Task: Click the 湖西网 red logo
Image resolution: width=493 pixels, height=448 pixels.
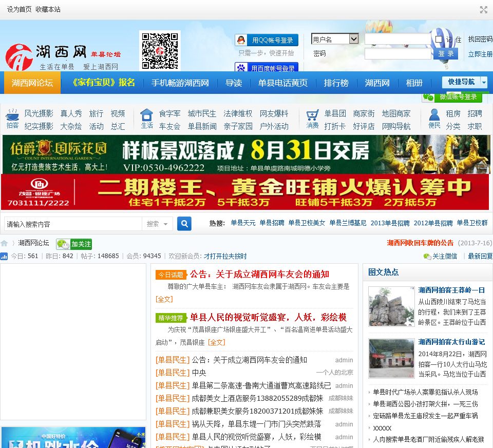Action: pyautogui.click(x=19, y=57)
